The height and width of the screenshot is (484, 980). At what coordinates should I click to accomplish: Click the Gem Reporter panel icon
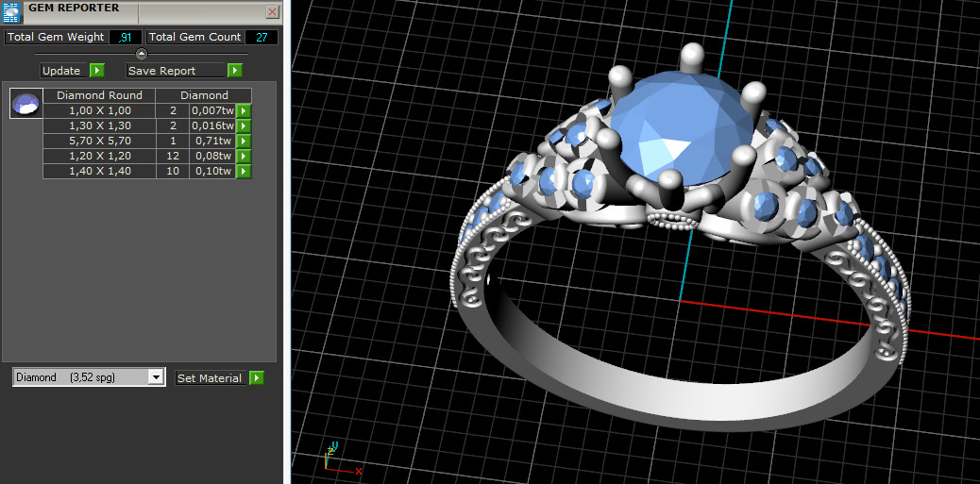pyautogui.click(x=11, y=12)
